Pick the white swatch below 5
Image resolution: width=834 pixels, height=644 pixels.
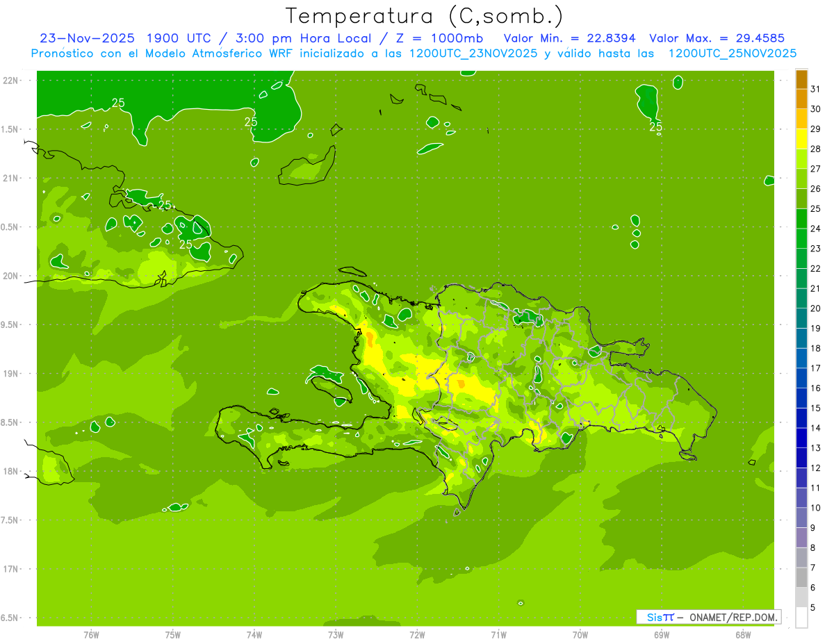[801, 618]
